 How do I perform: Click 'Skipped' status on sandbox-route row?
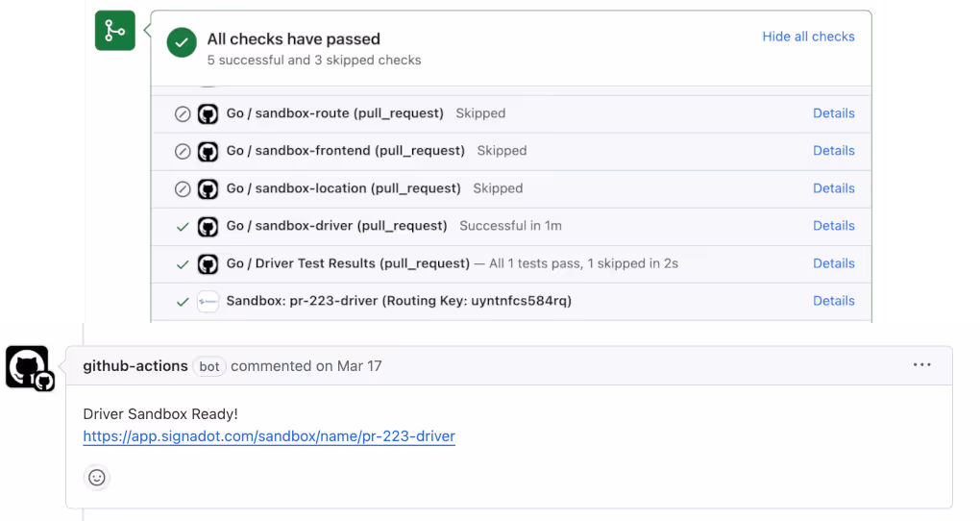[x=480, y=113]
